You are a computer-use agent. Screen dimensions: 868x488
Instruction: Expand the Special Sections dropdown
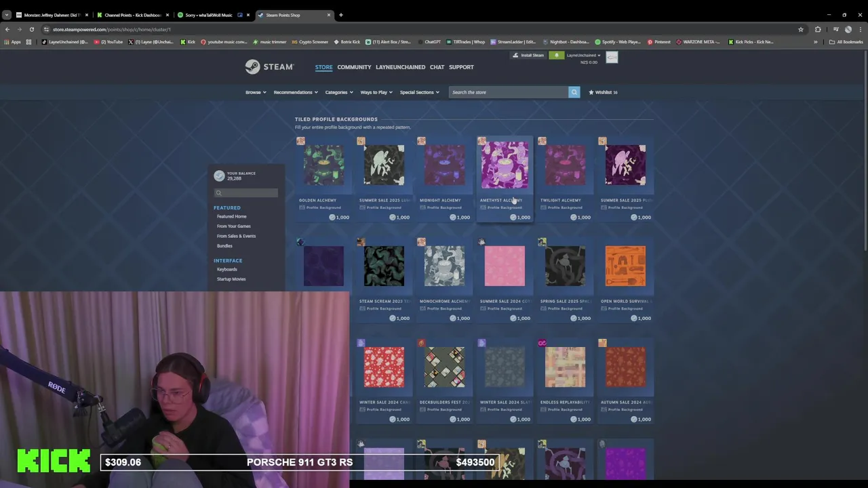(419, 92)
